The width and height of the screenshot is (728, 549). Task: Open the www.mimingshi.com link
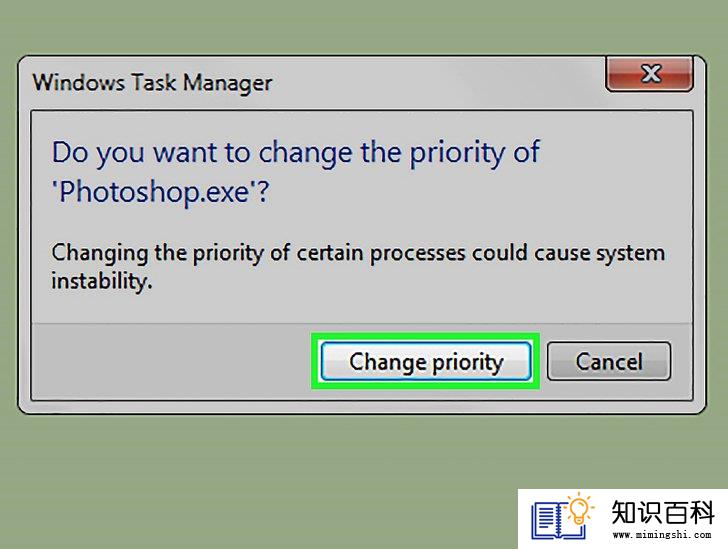(662, 535)
